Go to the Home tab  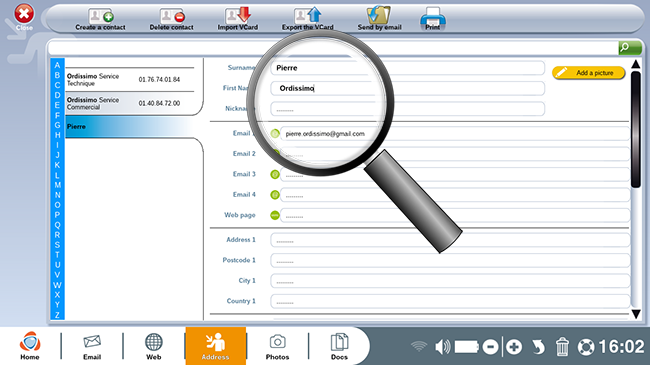point(30,346)
